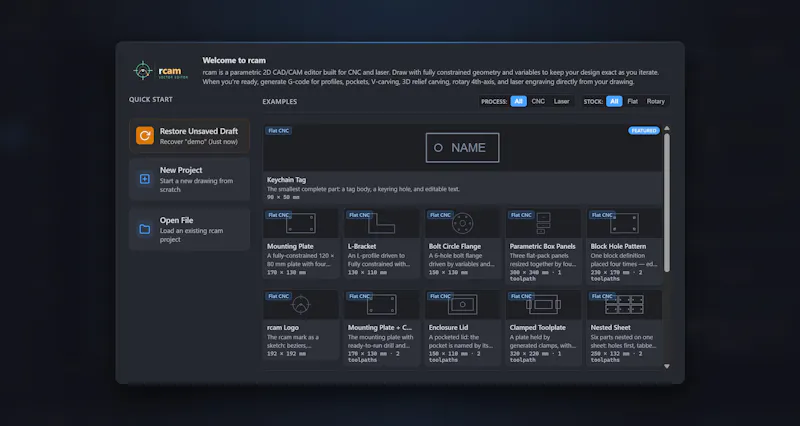Click the scroll up arrow in examples
800x426 pixels.
click(666, 129)
